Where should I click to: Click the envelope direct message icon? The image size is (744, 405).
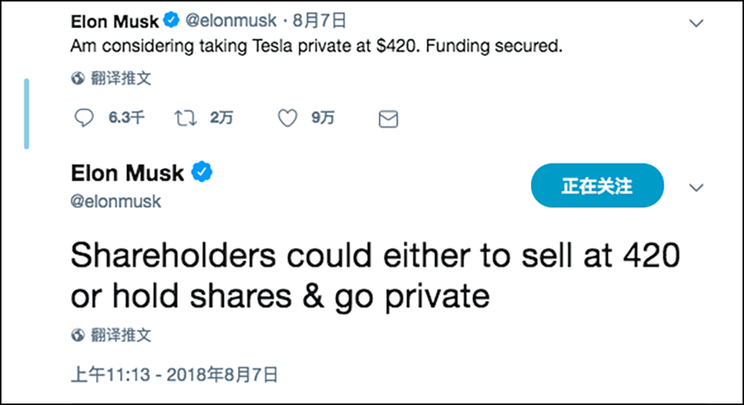pos(388,119)
